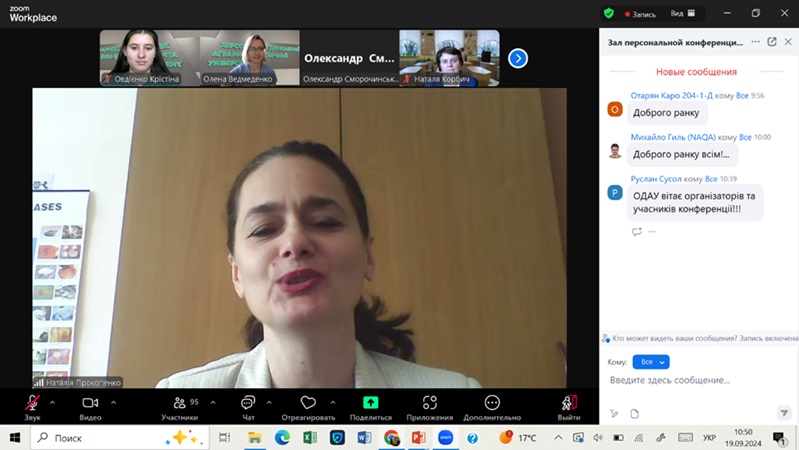Click the green encryption shield icon

(608, 14)
